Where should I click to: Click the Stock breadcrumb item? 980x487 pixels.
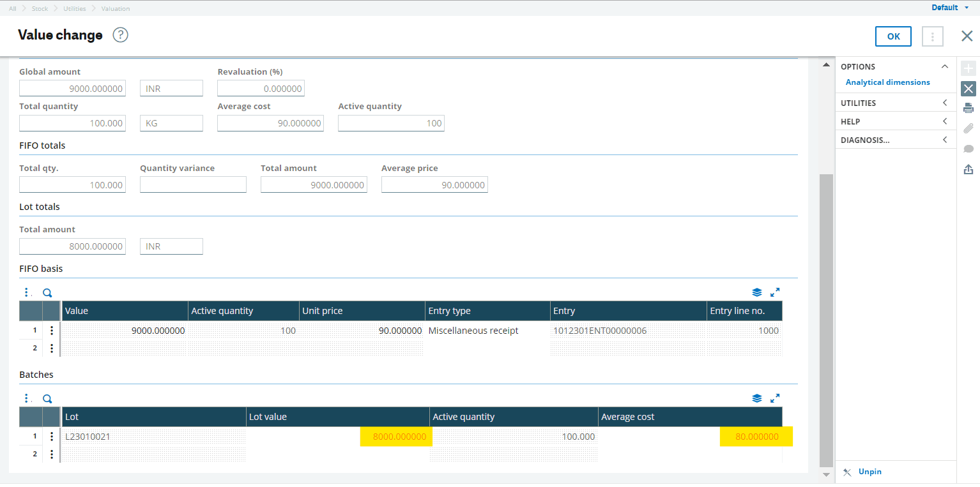[x=40, y=9]
